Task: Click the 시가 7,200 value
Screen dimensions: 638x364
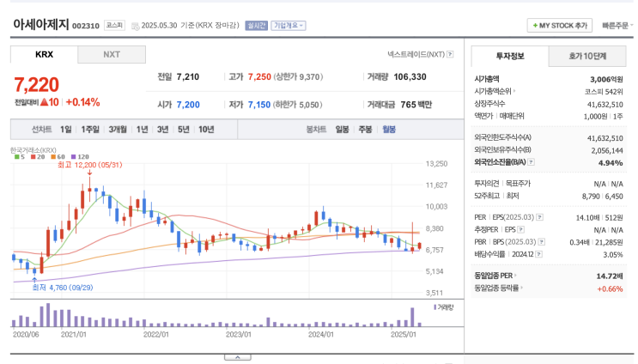Action: 188,105
